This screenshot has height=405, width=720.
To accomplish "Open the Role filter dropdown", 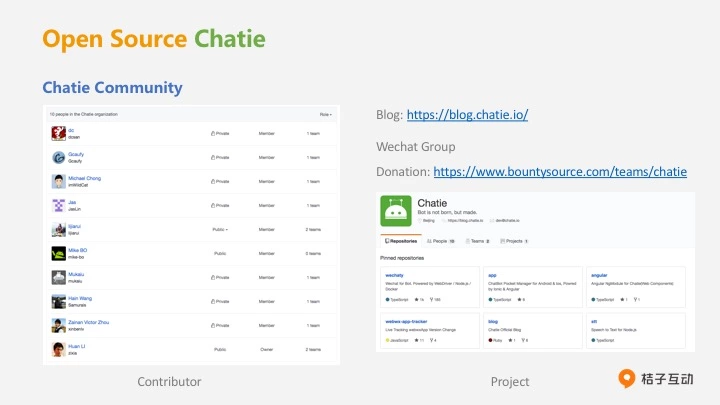I will click(325, 115).
